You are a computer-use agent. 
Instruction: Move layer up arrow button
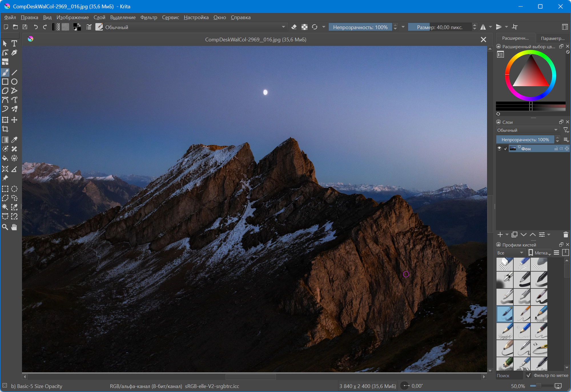pos(533,235)
